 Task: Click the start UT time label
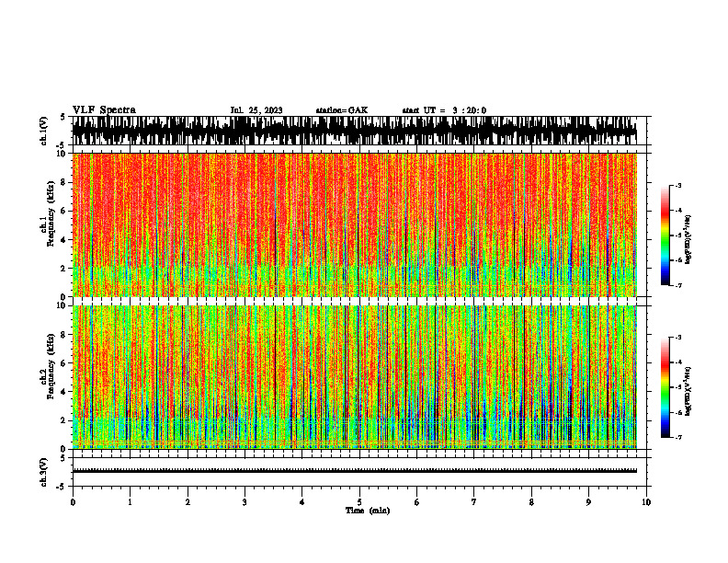pyautogui.click(x=444, y=110)
